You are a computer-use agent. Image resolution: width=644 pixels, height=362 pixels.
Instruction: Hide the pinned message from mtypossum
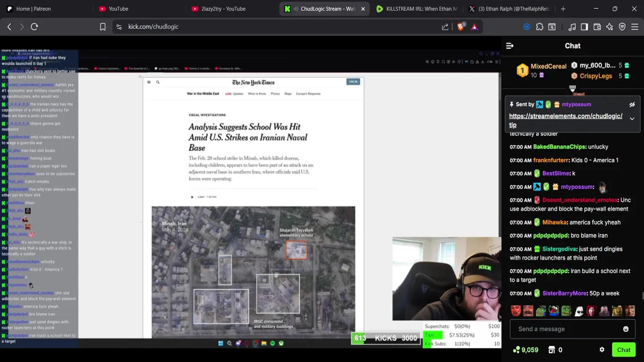(632, 105)
